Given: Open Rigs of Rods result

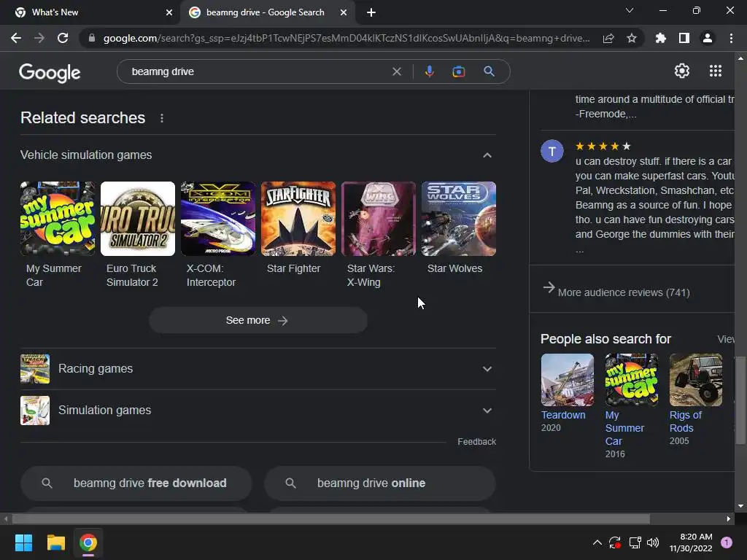Looking at the screenshot, I should [695, 400].
